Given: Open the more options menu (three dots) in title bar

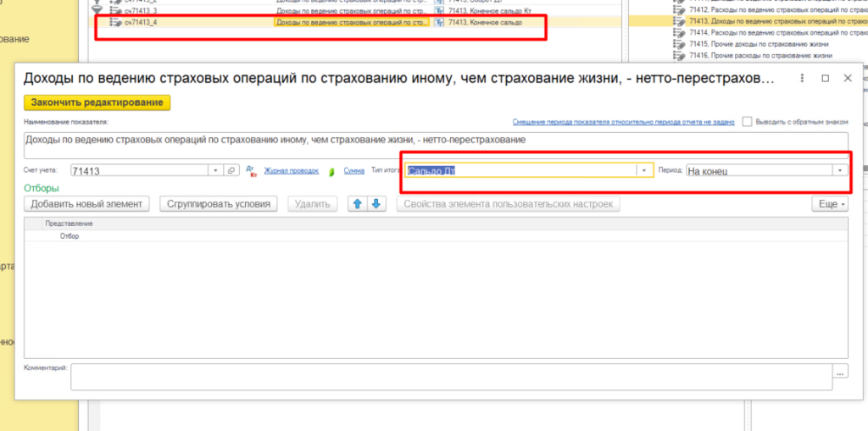Looking at the screenshot, I should [x=803, y=78].
